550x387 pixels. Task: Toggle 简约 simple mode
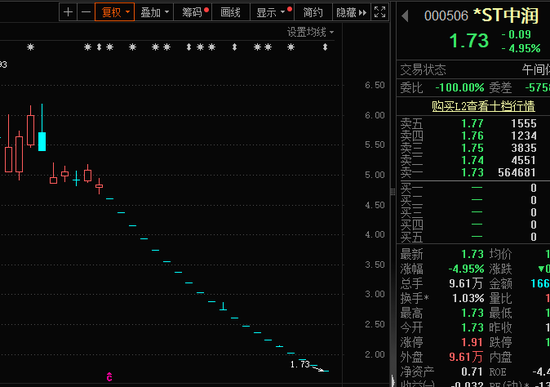[313, 13]
